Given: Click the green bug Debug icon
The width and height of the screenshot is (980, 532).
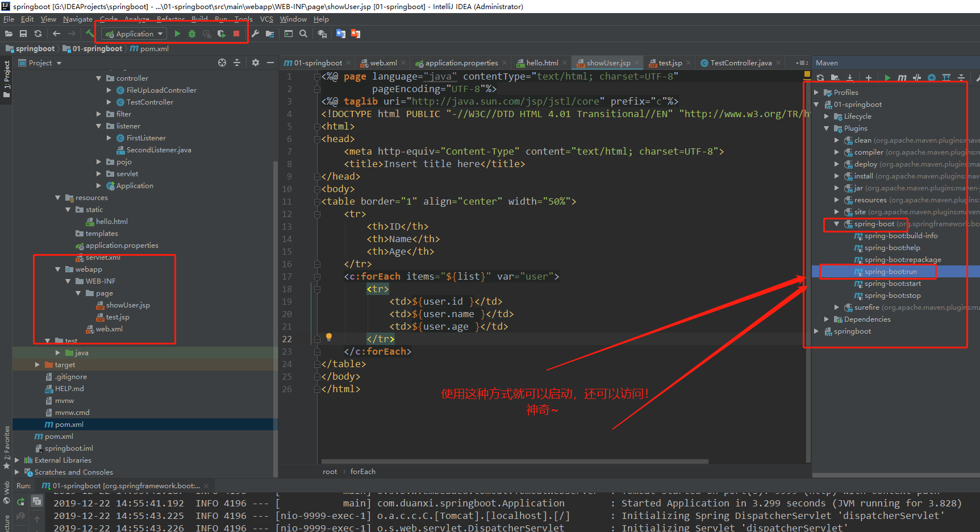Looking at the screenshot, I should pos(192,34).
